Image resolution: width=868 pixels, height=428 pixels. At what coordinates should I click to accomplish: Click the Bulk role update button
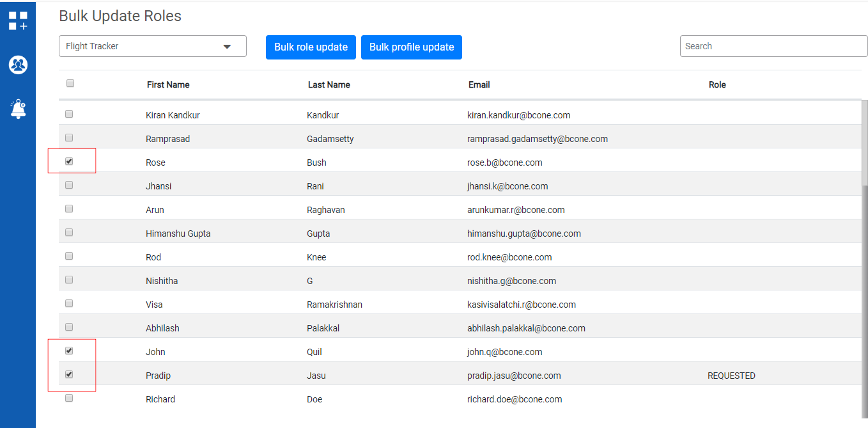[311, 47]
